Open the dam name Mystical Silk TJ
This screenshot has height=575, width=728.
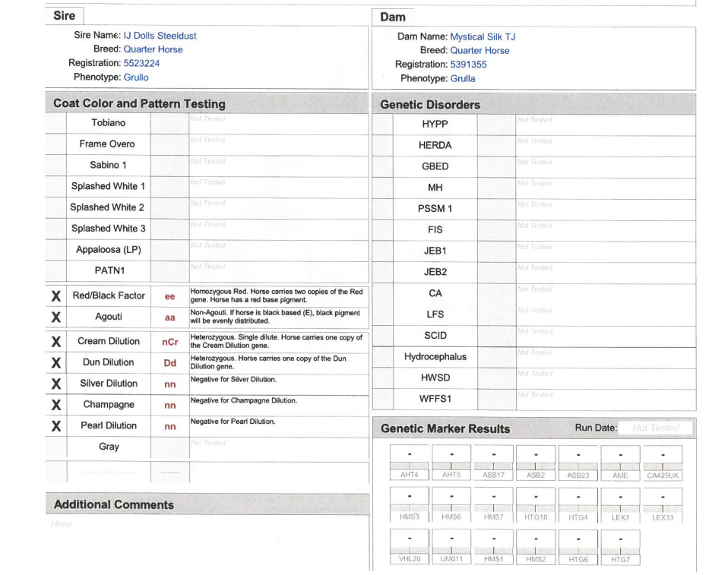[483, 36]
